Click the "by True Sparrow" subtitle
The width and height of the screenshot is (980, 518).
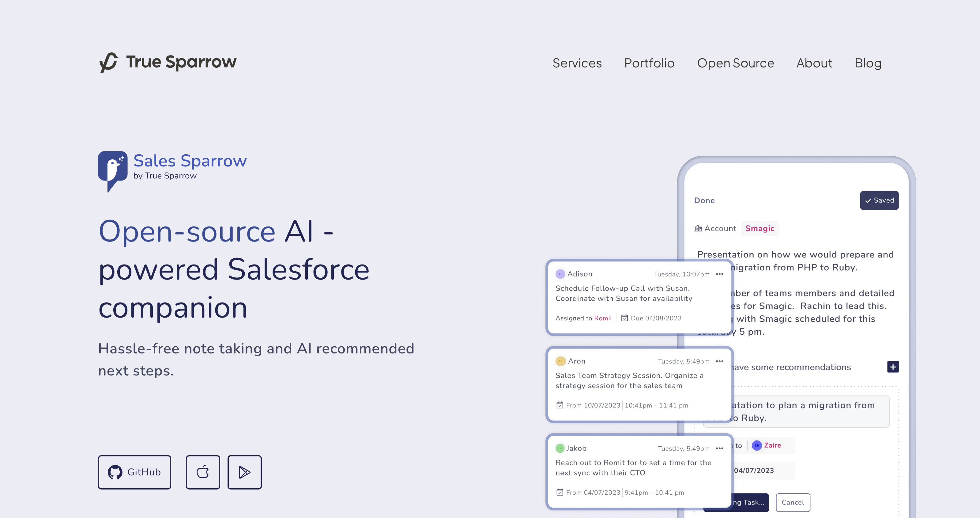pyautogui.click(x=165, y=176)
